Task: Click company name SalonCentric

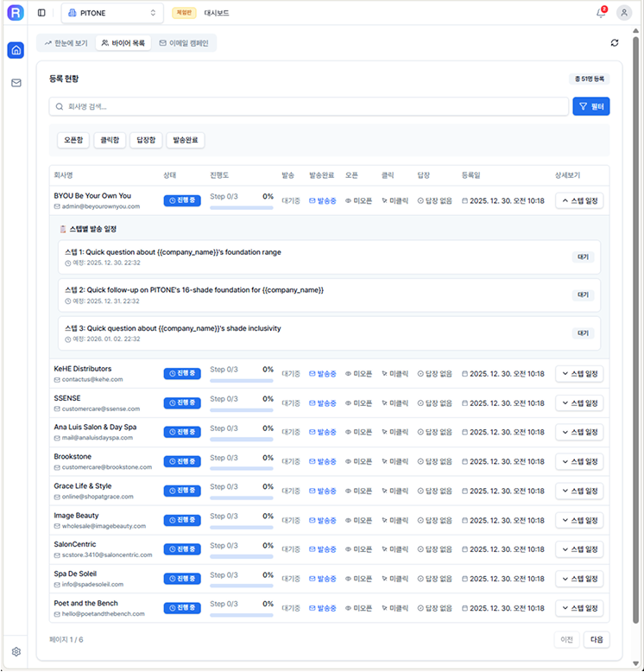Action: click(x=75, y=544)
